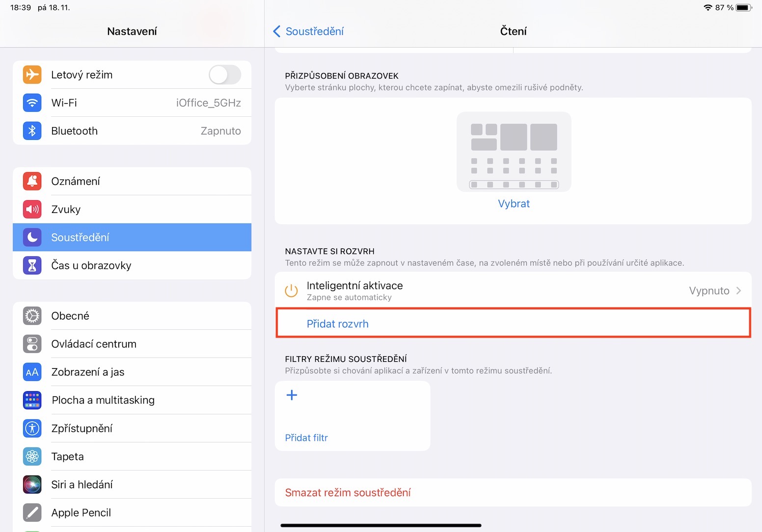Open Oznámení via its bell icon
Image resolution: width=762 pixels, height=532 pixels.
[32, 182]
